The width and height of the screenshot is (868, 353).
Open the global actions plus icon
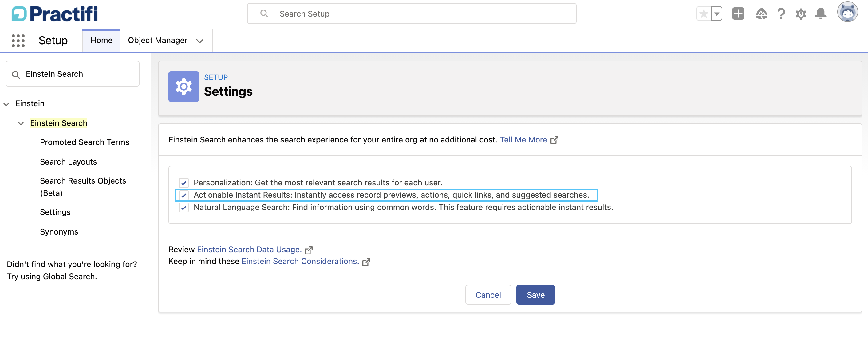tap(738, 14)
